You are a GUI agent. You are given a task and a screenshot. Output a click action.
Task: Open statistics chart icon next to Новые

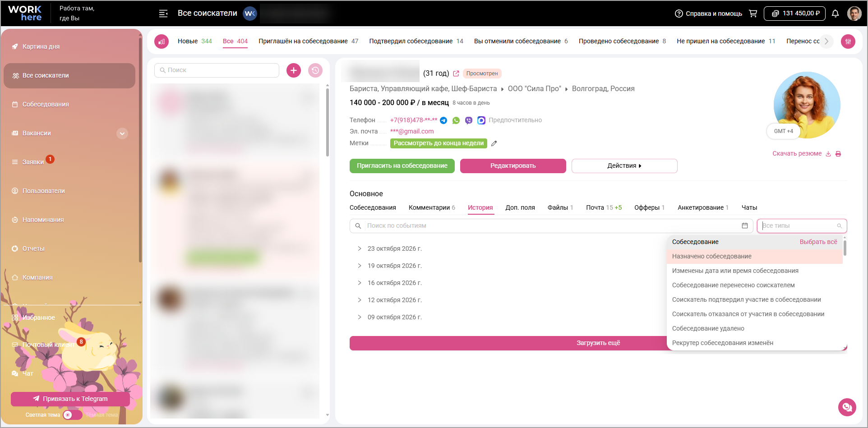click(162, 41)
